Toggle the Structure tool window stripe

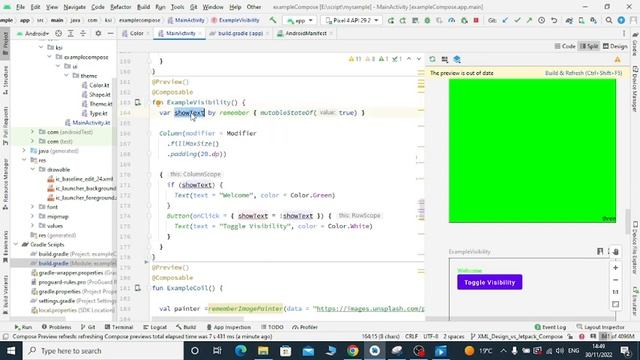click(x=5, y=81)
